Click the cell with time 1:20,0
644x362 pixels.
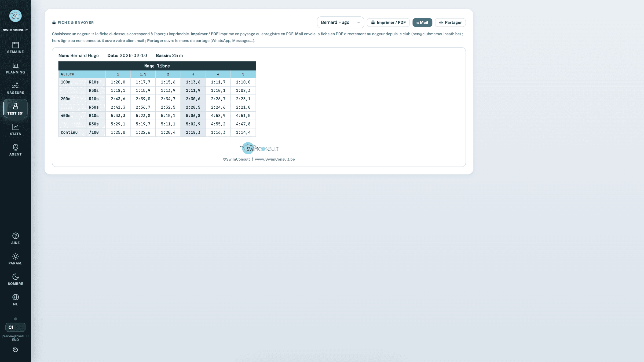(x=118, y=82)
